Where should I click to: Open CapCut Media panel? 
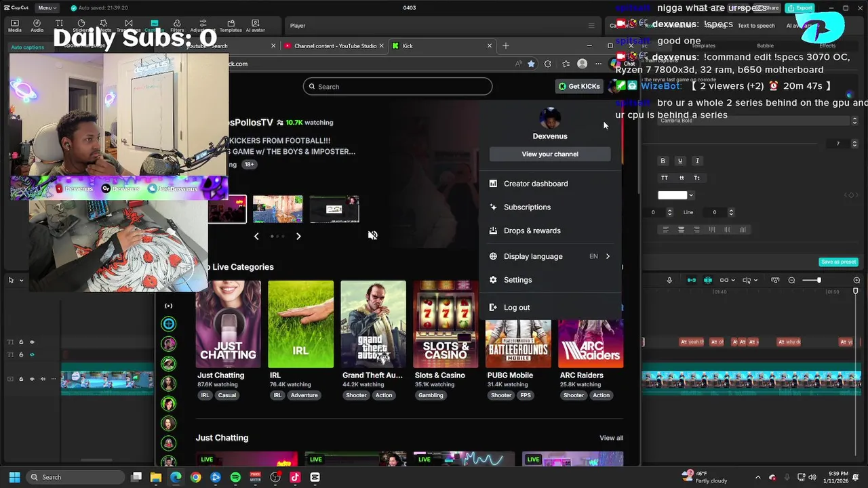[x=14, y=26]
